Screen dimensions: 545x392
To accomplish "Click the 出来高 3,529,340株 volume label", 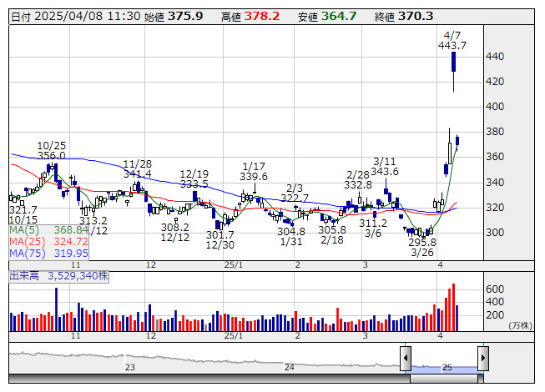I will 58,276.
